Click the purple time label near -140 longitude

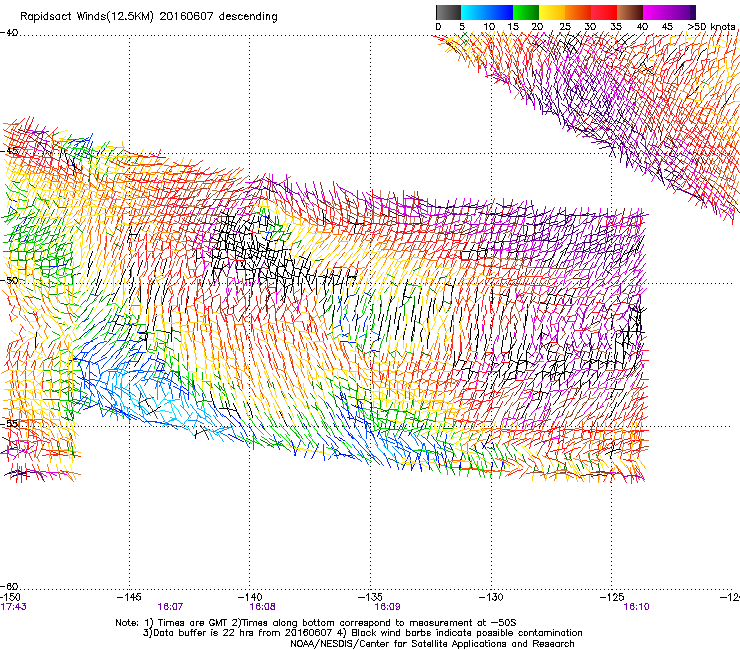click(262, 607)
